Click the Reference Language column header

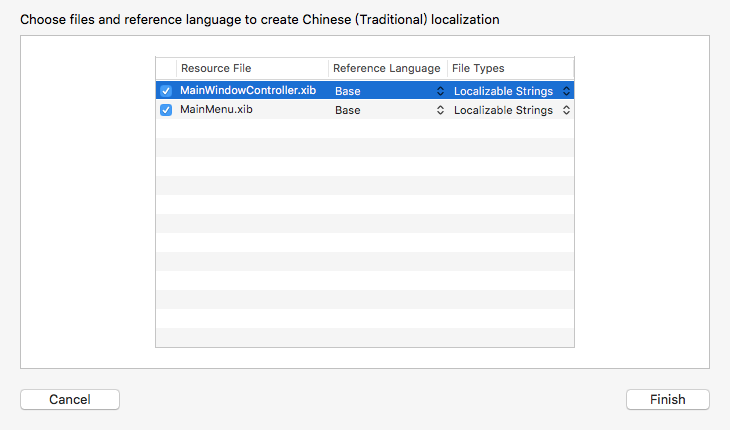388,68
